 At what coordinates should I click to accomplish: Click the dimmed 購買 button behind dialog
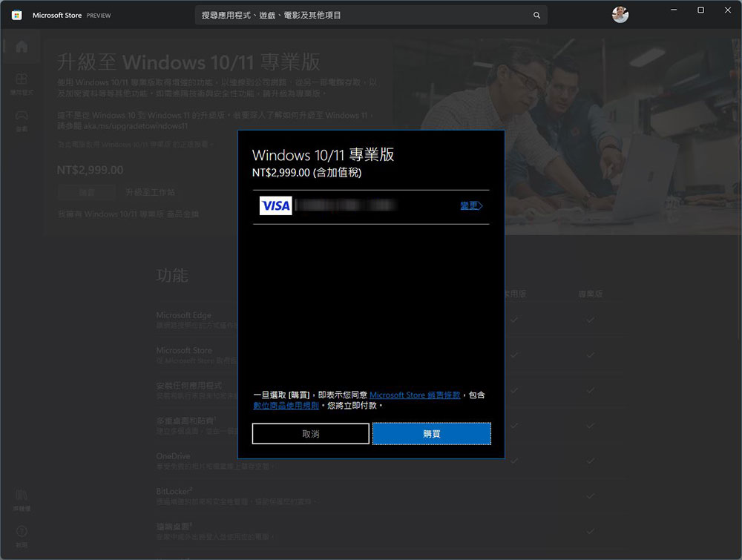click(87, 193)
